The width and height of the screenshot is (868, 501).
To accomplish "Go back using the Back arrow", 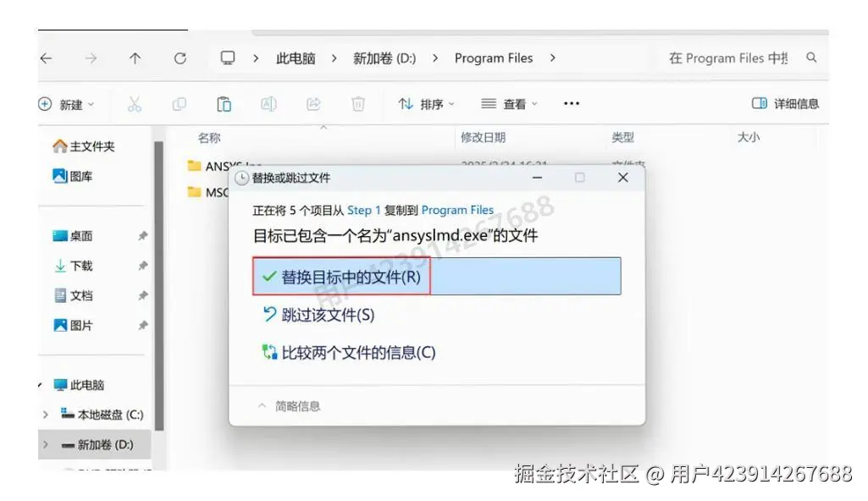I will 47,58.
